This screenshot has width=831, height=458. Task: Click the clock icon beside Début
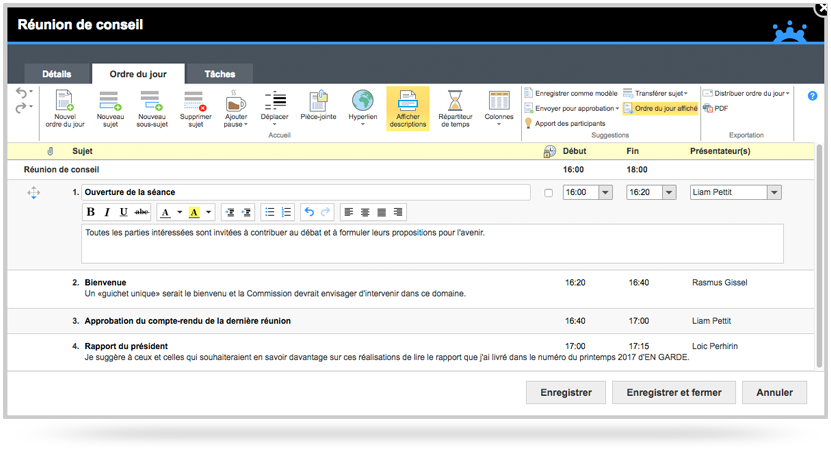pyautogui.click(x=550, y=152)
